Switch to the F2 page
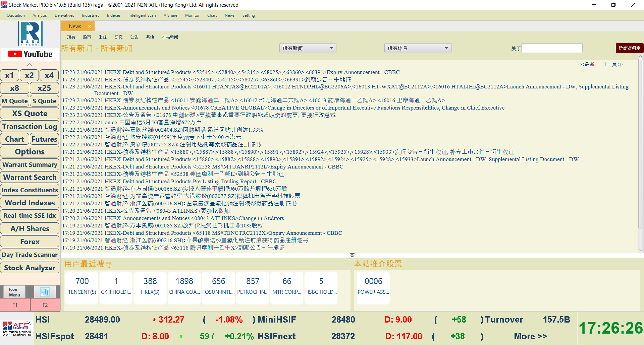Viewport: 644px width, 345px height. 45,305
